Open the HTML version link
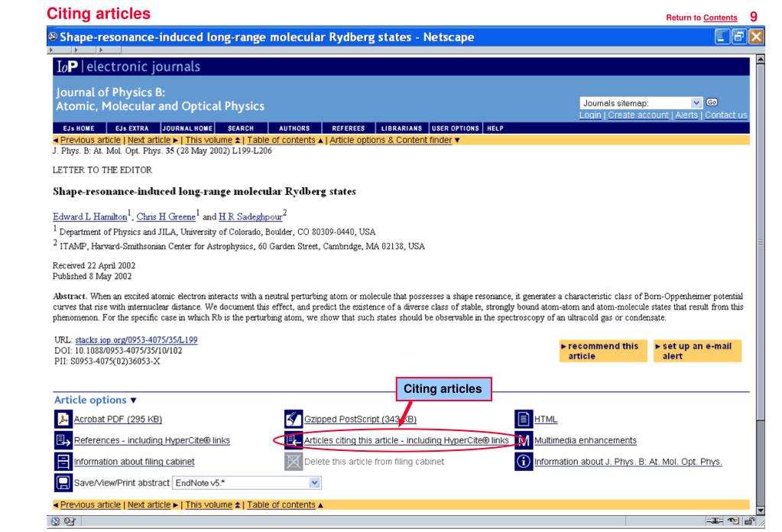The height and width of the screenshot is (532, 782). point(546,420)
